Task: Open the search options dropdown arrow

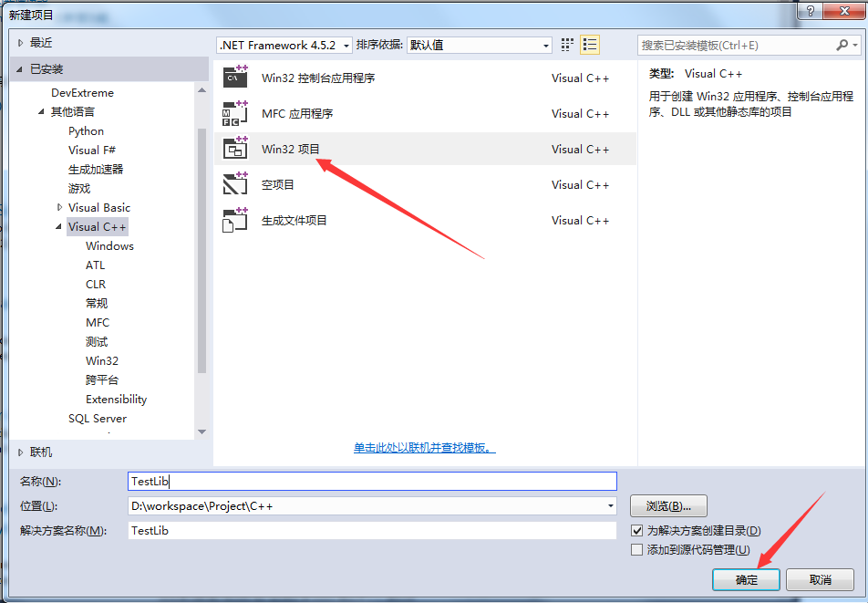Action: click(855, 45)
